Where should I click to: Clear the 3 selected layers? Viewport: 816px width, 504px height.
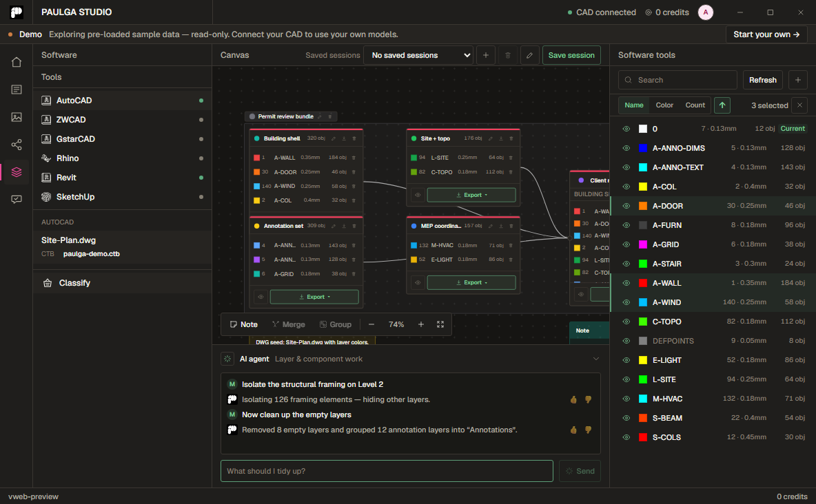point(800,105)
